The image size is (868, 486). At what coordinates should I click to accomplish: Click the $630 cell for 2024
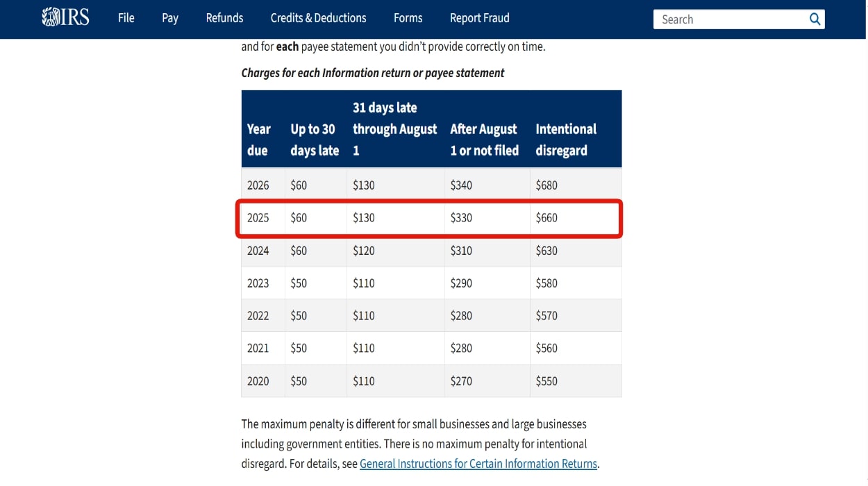pos(546,251)
